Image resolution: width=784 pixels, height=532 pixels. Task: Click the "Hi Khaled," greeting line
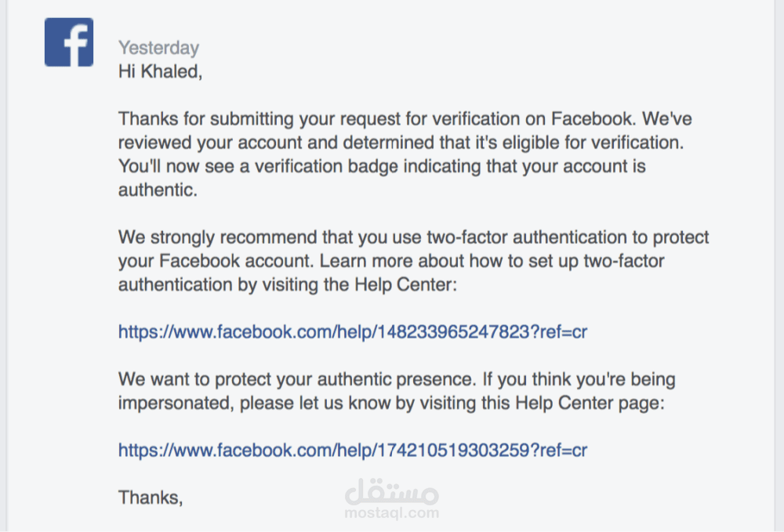coord(160,71)
